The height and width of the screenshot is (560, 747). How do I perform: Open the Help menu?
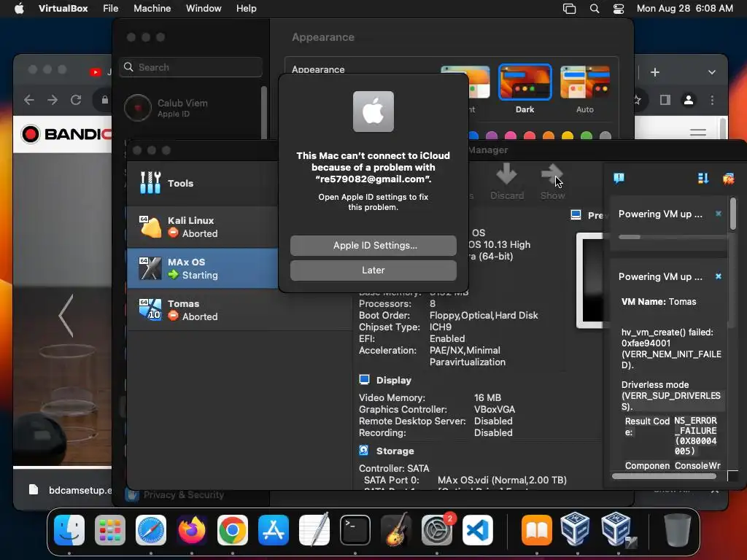tap(247, 9)
